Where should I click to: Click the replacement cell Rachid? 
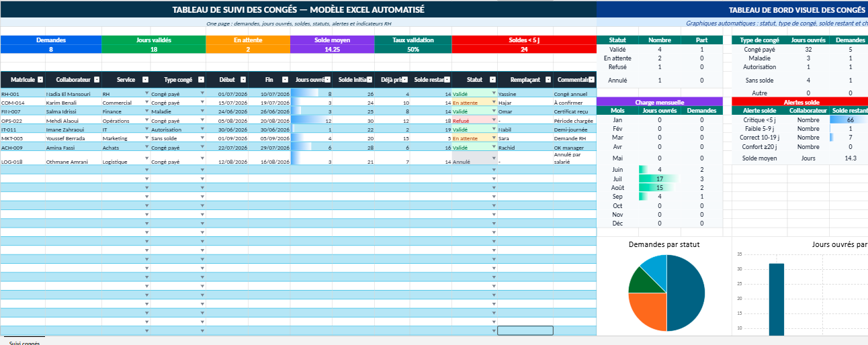coord(525,146)
